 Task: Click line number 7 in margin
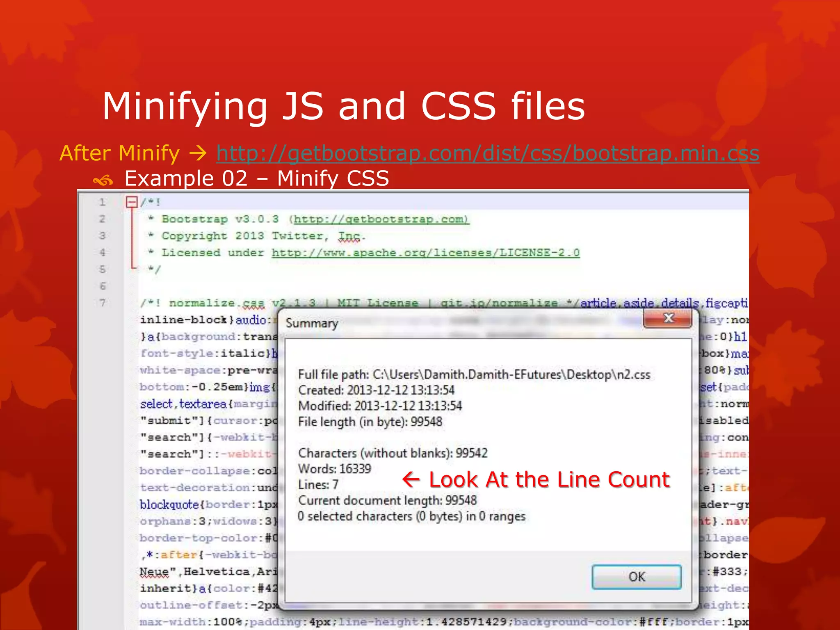point(102,303)
